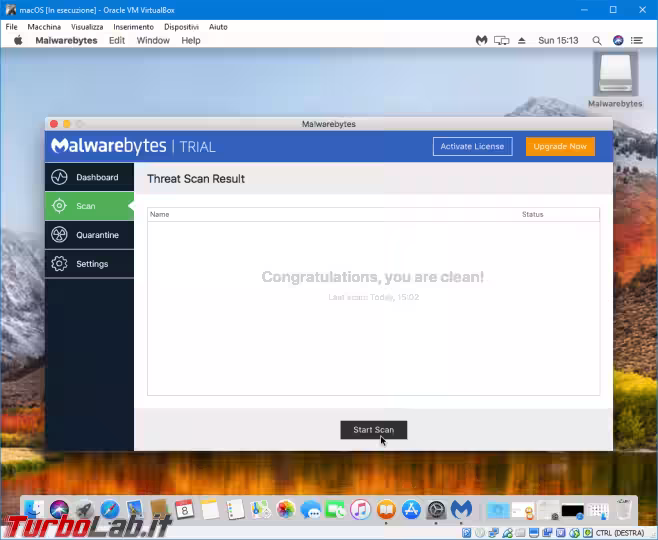Open the Apple menu
658x540 pixels.
pyautogui.click(x=18, y=41)
